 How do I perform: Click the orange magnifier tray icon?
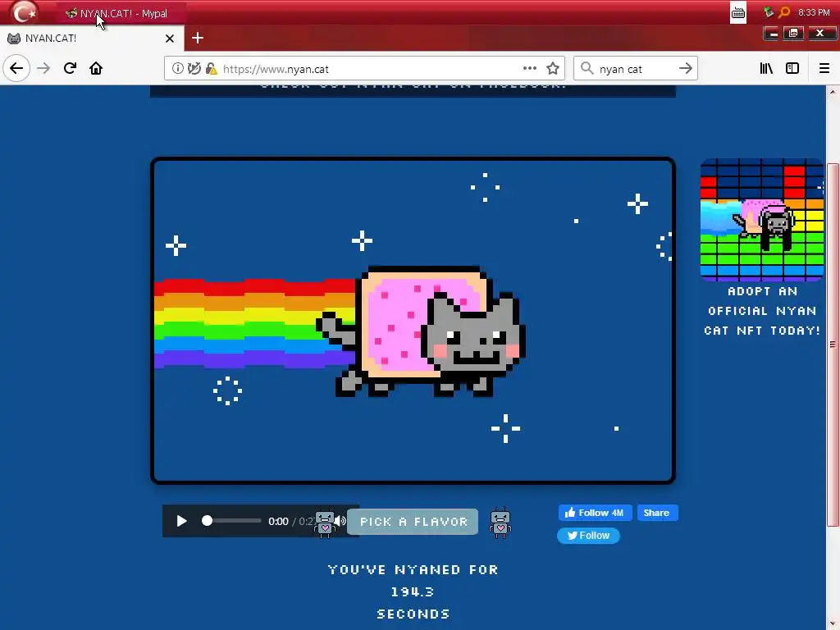pos(784,12)
